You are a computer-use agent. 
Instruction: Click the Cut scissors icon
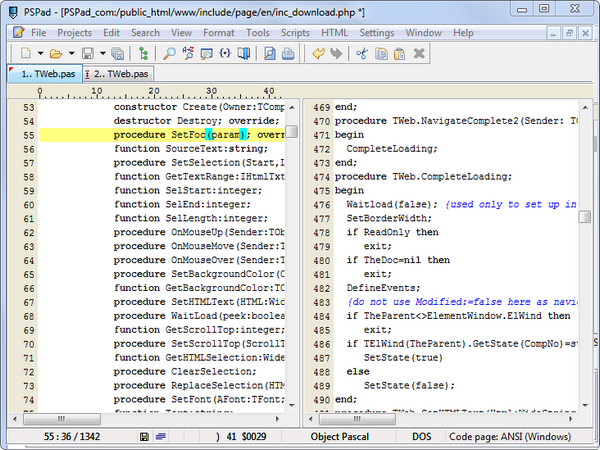(x=361, y=53)
